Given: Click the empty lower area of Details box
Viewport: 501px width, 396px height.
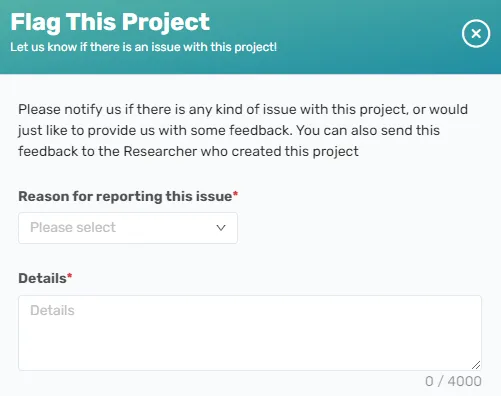Looking at the screenshot, I should pos(250,347).
